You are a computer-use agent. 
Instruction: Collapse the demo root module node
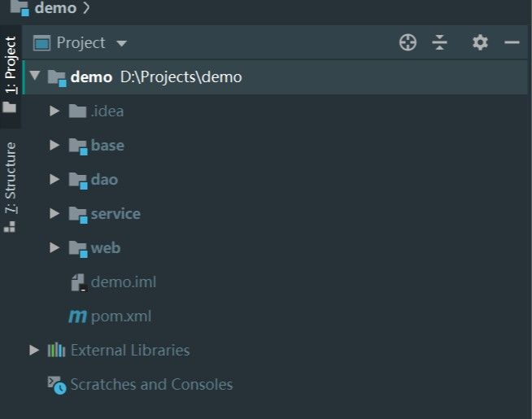click(x=35, y=76)
